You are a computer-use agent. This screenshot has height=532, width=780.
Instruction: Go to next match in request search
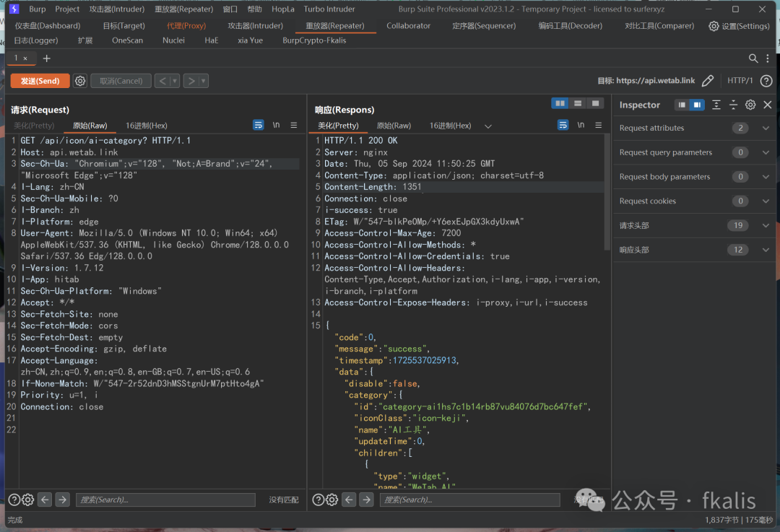coord(63,500)
